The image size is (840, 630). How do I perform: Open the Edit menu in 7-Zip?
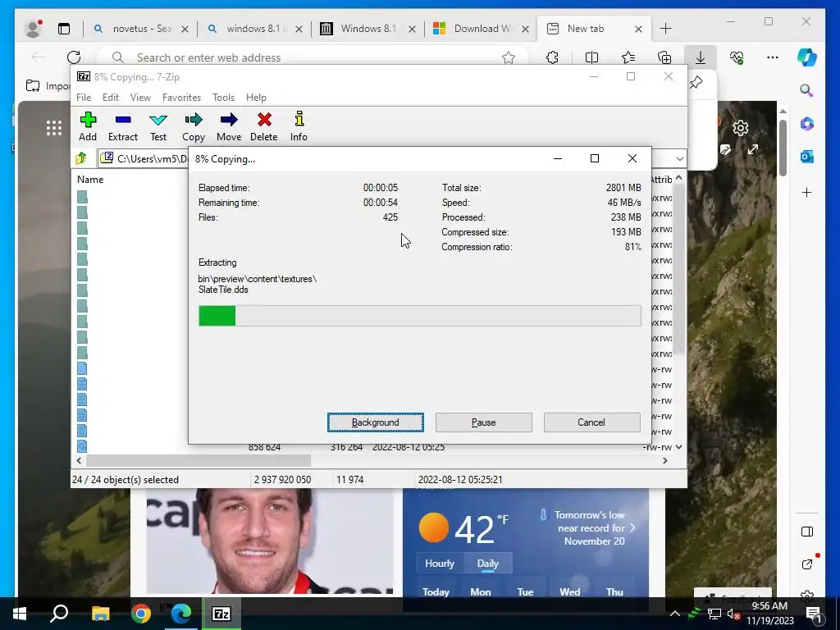[111, 98]
